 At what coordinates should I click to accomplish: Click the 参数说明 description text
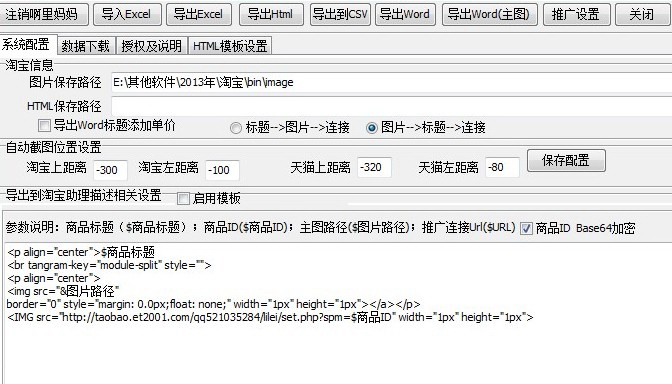coord(260,227)
